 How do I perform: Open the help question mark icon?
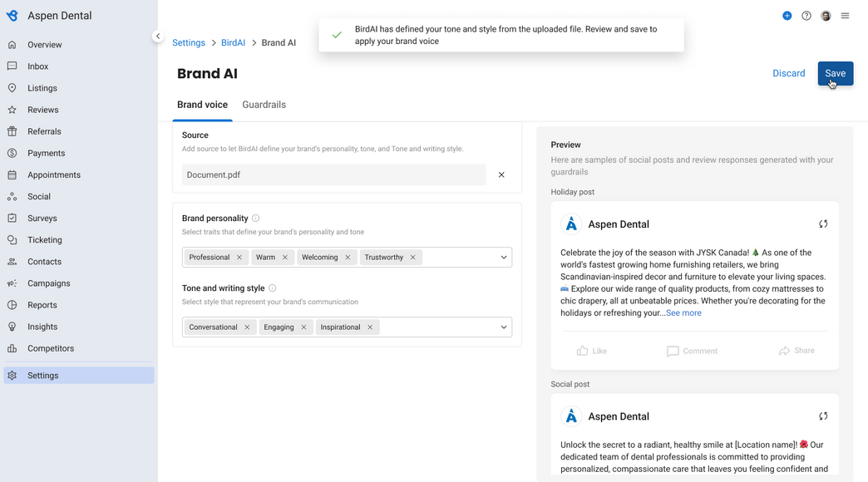[806, 16]
